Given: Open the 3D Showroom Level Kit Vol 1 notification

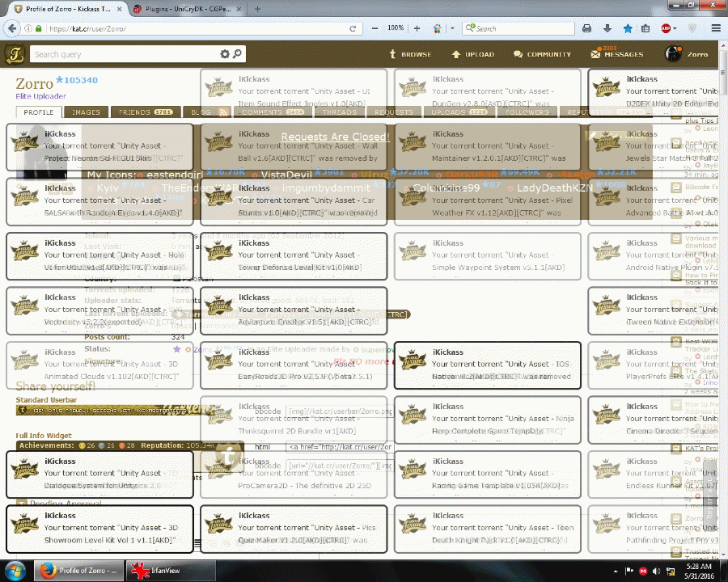Looking at the screenshot, I should pos(99,529).
